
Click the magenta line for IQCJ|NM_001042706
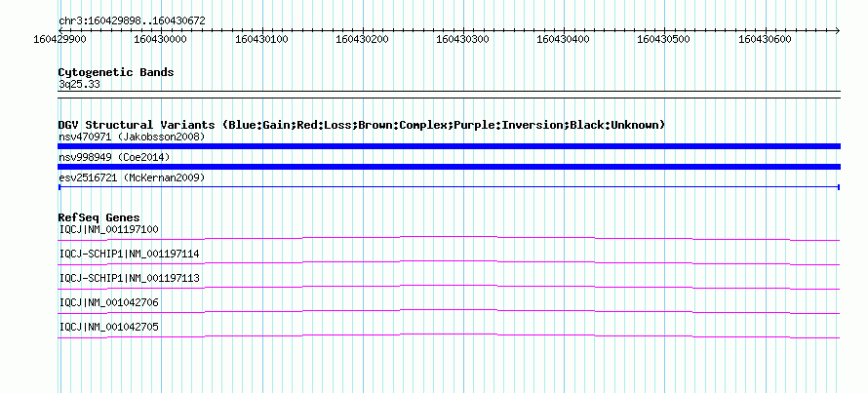click(449, 312)
